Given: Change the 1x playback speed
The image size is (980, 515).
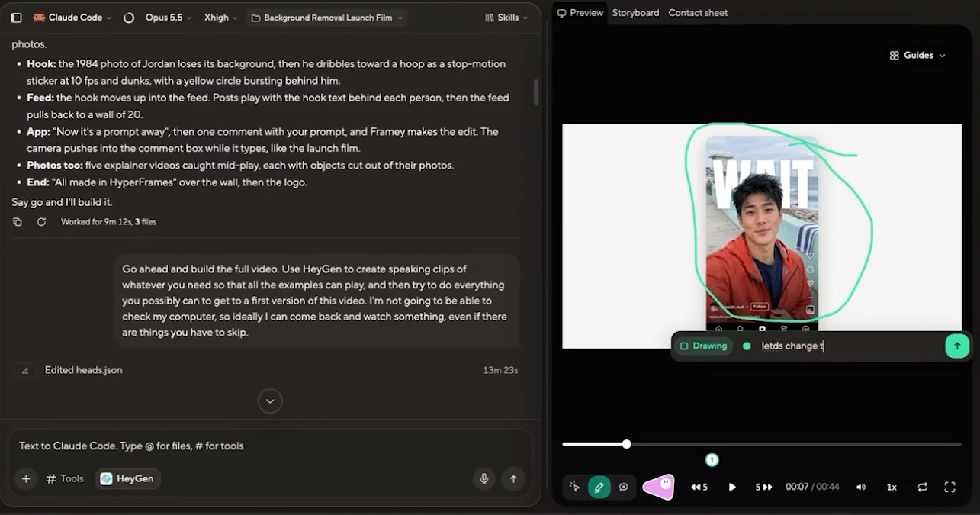Looking at the screenshot, I should [892, 487].
